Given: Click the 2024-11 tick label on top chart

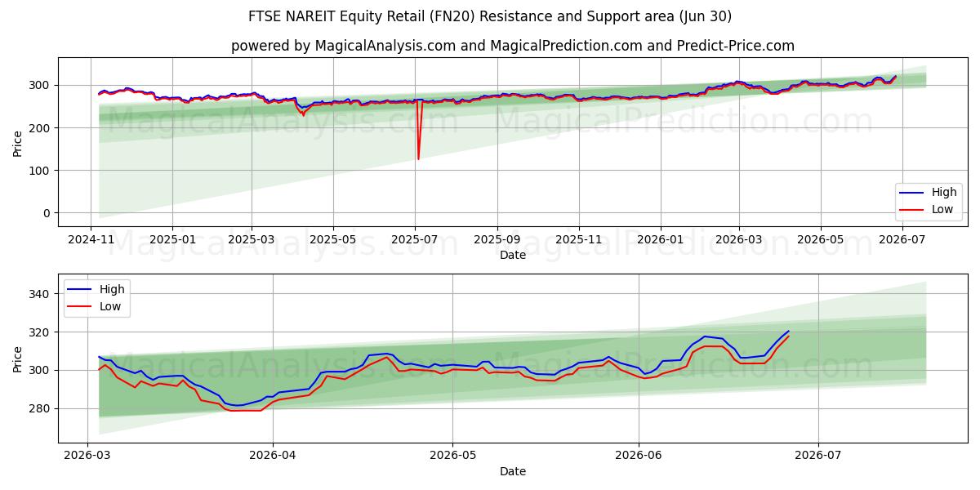Looking at the screenshot, I should click(x=91, y=240).
